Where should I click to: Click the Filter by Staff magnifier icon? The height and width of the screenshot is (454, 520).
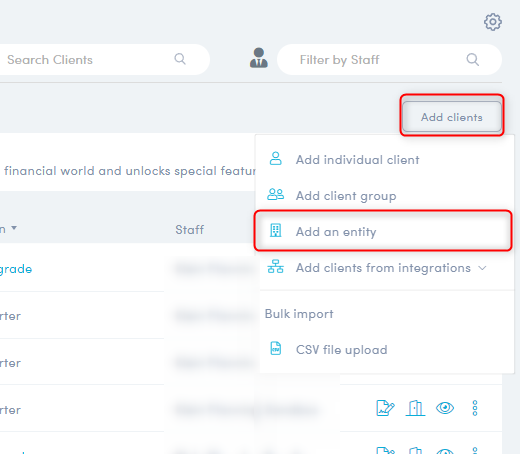point(473,60)
